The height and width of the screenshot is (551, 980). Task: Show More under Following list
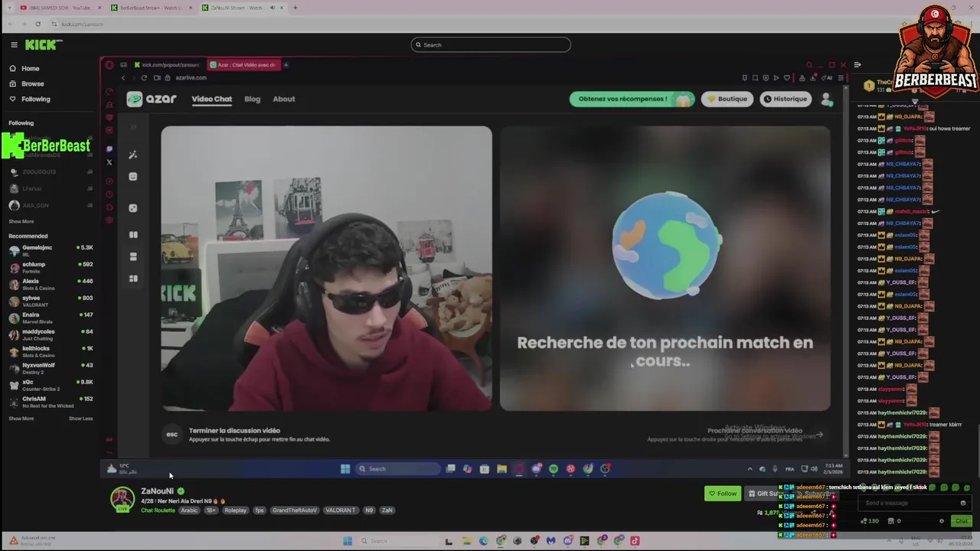(x=21, y=221)
